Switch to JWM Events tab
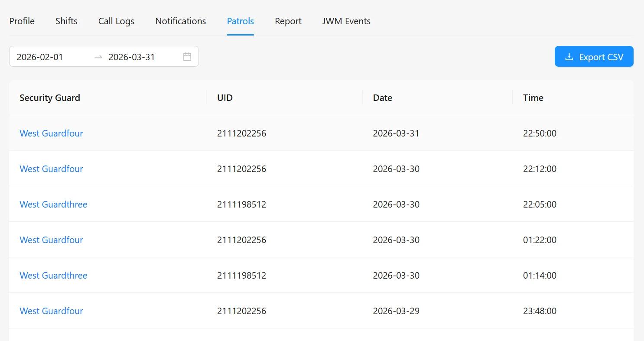The image size is (644, 341). pyautogui.click(x=346, y=21)
